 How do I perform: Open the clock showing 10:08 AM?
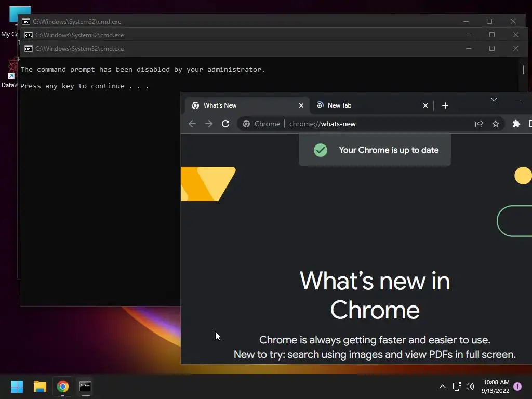(495, 387)
